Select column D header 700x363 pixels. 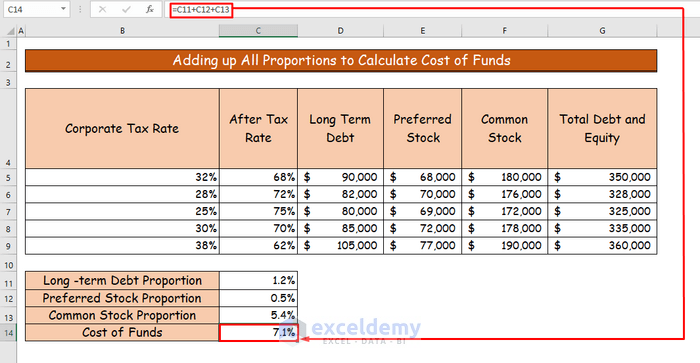(340, 31)
